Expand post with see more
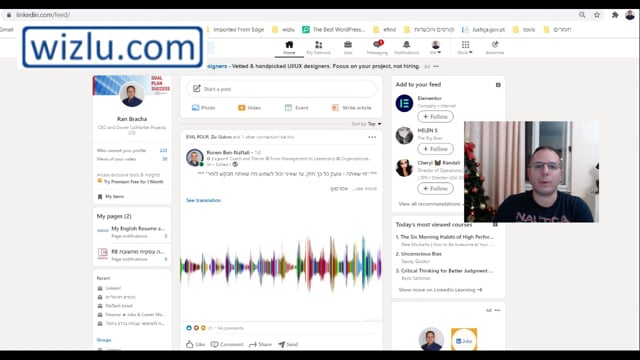Viewport: 640px width, 360px height. 365,189
